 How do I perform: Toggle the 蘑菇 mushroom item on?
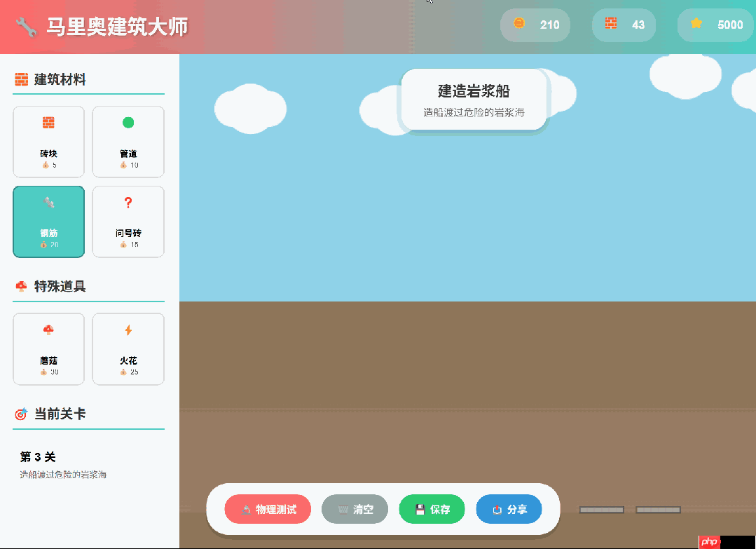(x=48, y=348)
